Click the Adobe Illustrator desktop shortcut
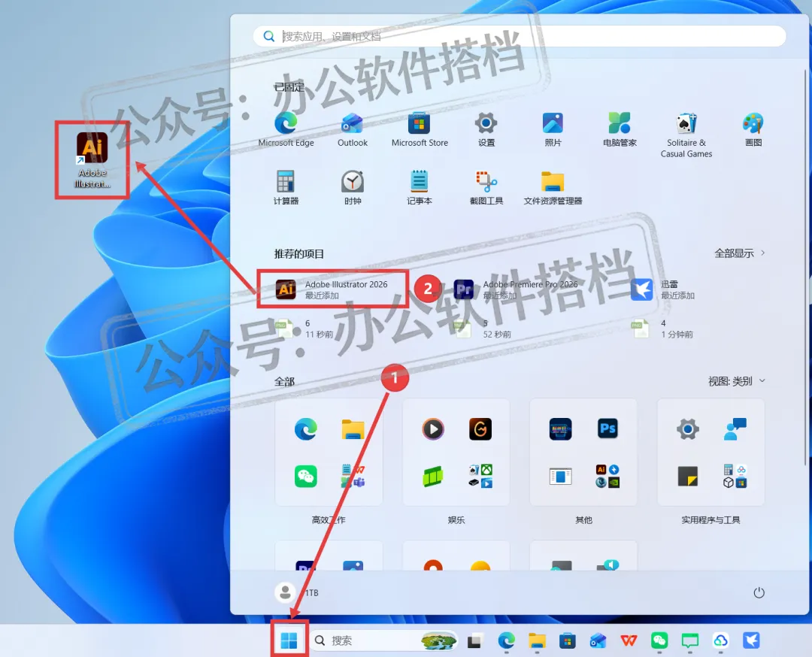Viewport: 812px width, 657px height. click(x=92, y=159)
